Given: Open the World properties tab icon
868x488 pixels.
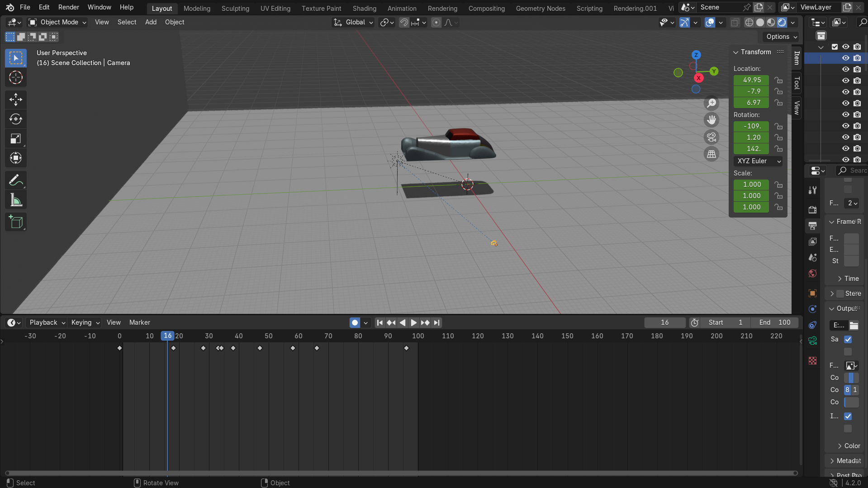Looking at the screenshot, I should (813, 274).
